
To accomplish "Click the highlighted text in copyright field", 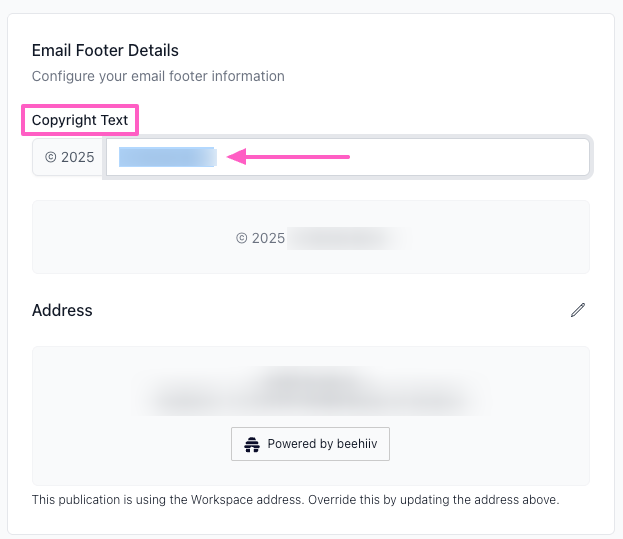I will pyautogui.click(x=167, y=157).
